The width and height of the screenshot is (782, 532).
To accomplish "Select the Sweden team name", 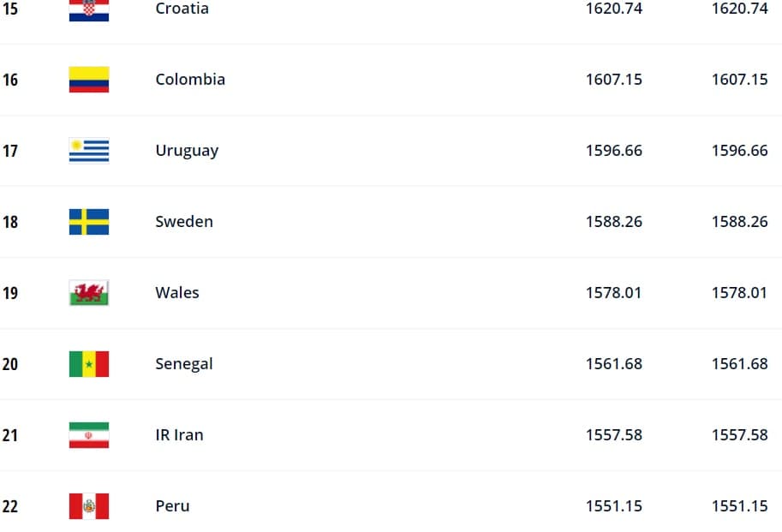I will coord(184,221).
